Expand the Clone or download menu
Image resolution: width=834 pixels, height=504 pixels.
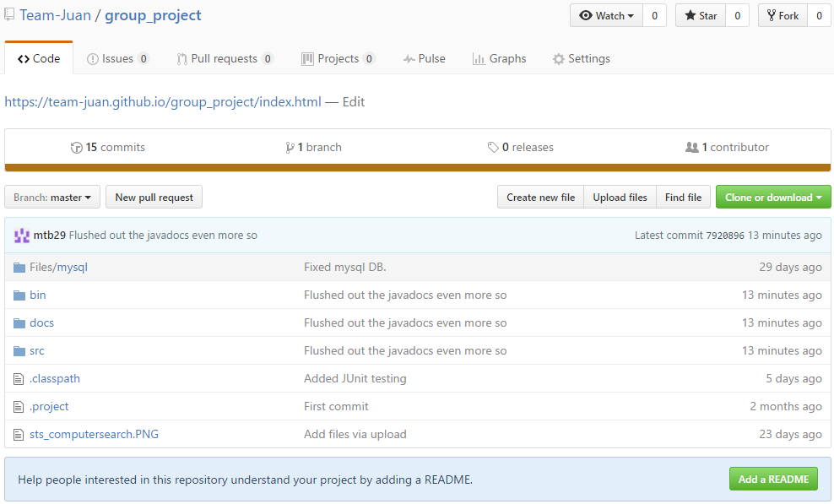(773, 197)
